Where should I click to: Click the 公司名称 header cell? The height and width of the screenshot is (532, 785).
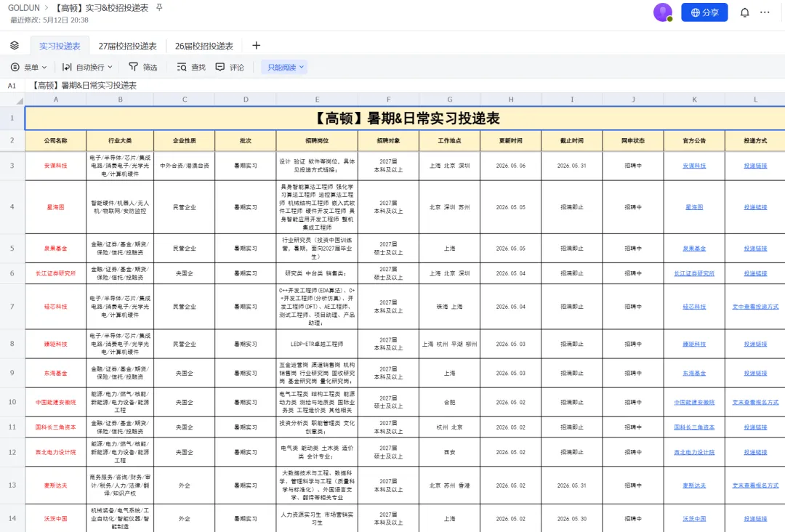pyautogui.click(x=55, y=141)
